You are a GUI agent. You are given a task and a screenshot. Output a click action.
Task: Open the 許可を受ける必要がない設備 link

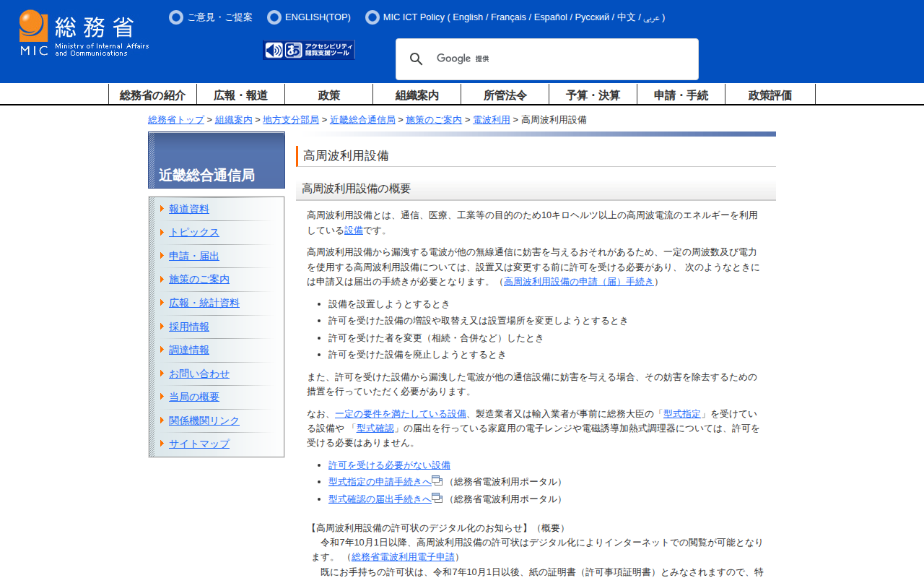tap(389, 465)
